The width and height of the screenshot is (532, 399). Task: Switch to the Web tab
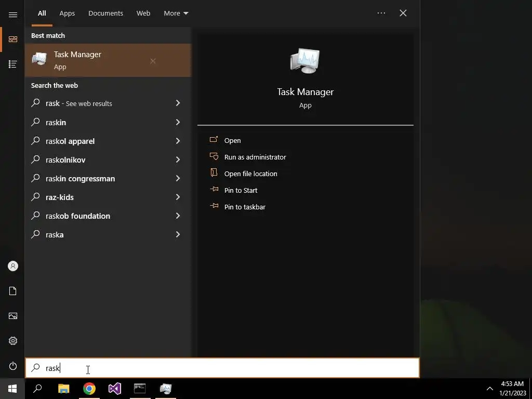[x=143, y=13]
